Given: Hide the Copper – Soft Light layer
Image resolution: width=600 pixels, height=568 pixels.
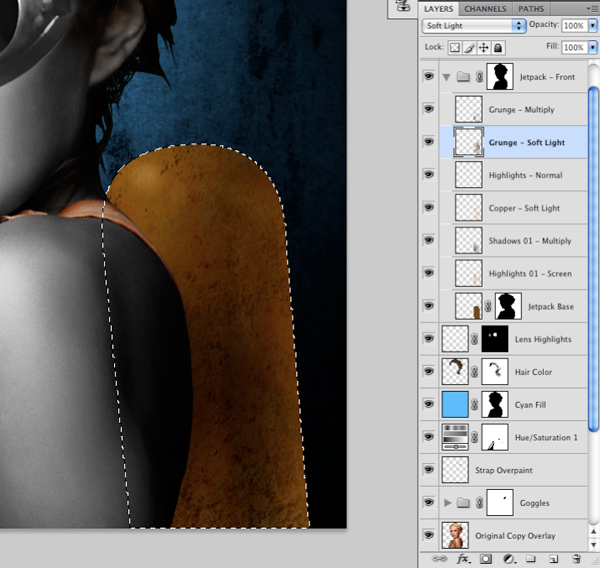Looking at the screenshot, I should point(429,207).
